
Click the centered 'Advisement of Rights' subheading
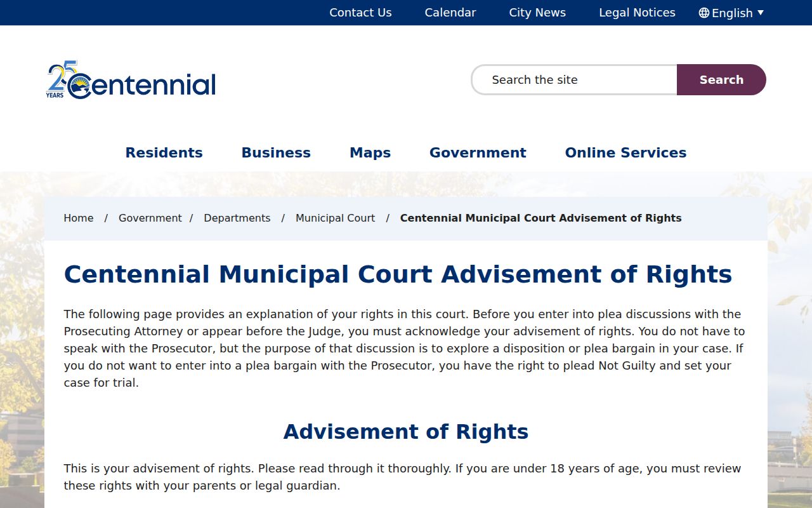coord(406,432)
